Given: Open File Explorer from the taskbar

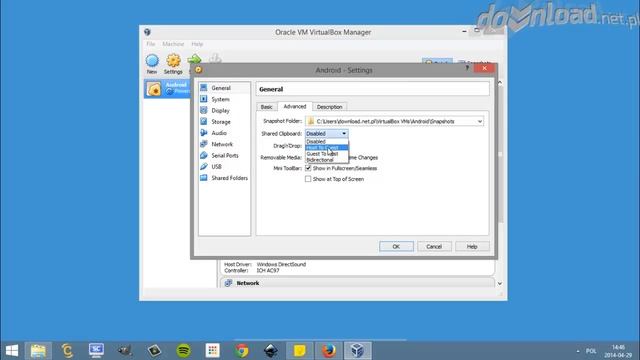Looking at the screenshot, I should click(x=38, y=351).
